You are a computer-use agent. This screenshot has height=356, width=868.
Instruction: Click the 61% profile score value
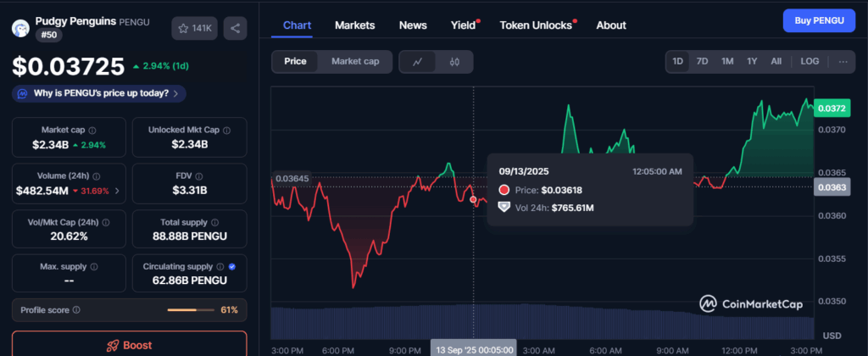(229, 310)
